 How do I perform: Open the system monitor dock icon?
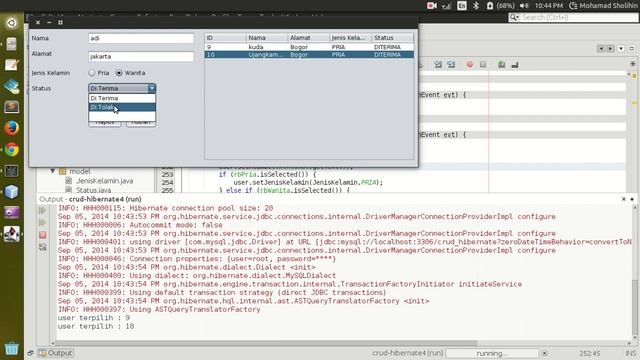(x=11, y=171)
